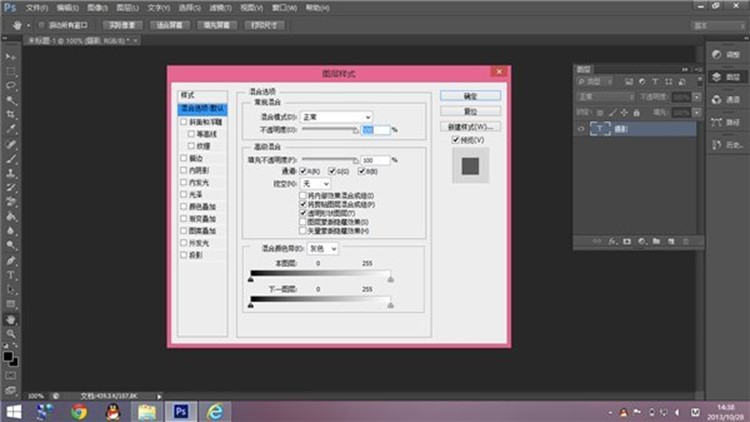Hide the text layer via eye icon
The image size is (750, 422).
[582, 129]
